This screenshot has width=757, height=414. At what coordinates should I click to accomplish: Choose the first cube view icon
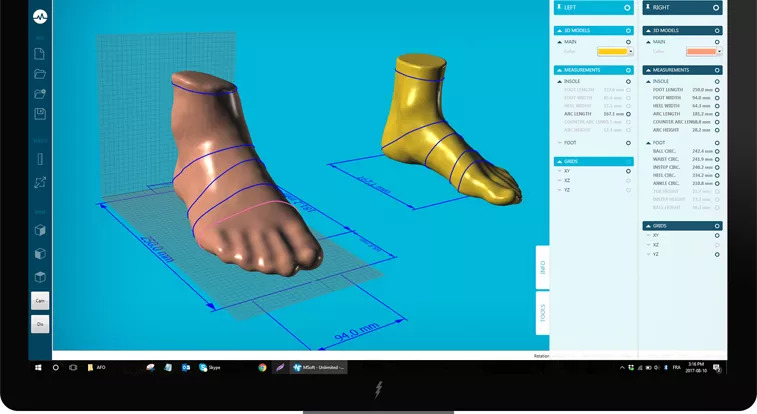pos(40,230)
